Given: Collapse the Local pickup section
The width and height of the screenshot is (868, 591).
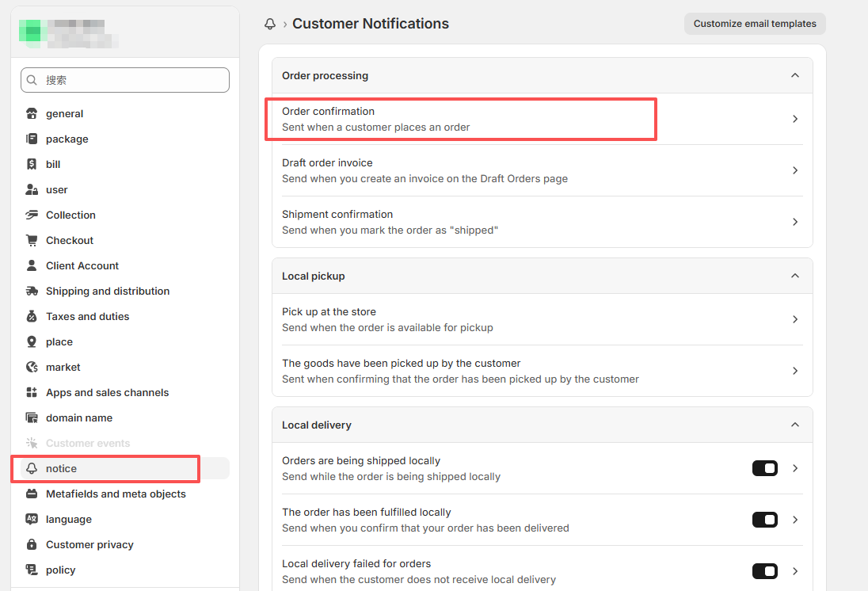Looking at the screenshot, I should 794,276.
